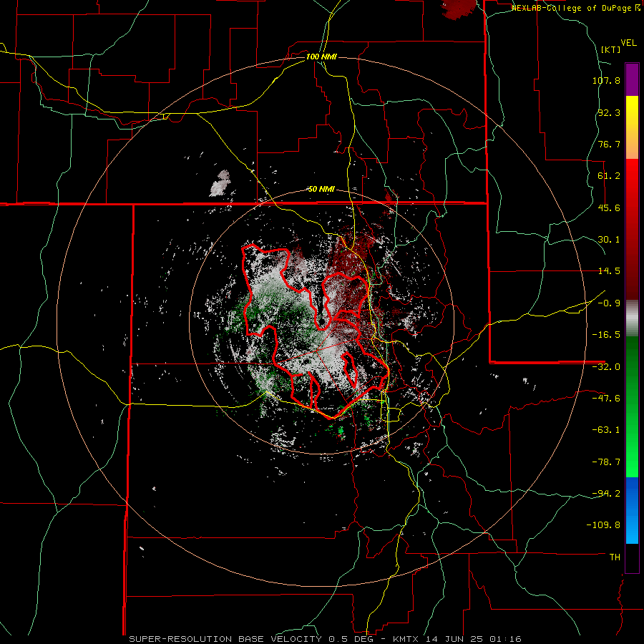Viewport: 644px width, 644px height.
Task: Click the -16.5 legend value
Action: coord(606,335)
